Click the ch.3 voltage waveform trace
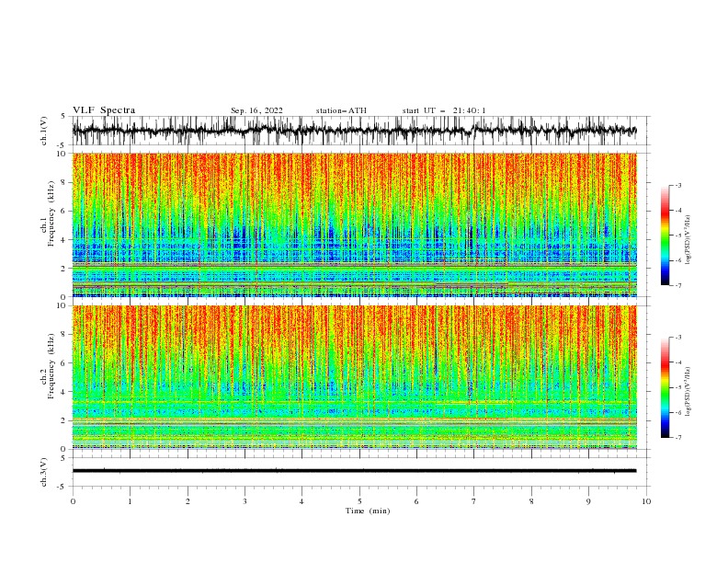 click(355, 471)
